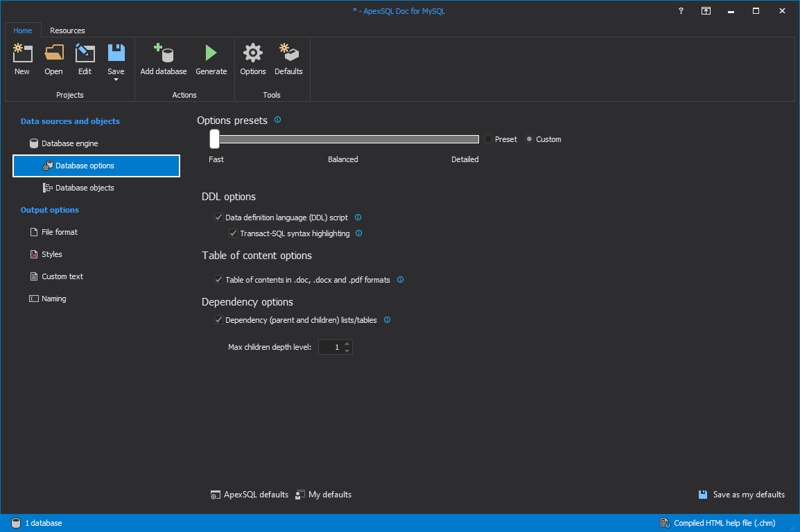Create a new project with the New icon

[x=22, y=53]
